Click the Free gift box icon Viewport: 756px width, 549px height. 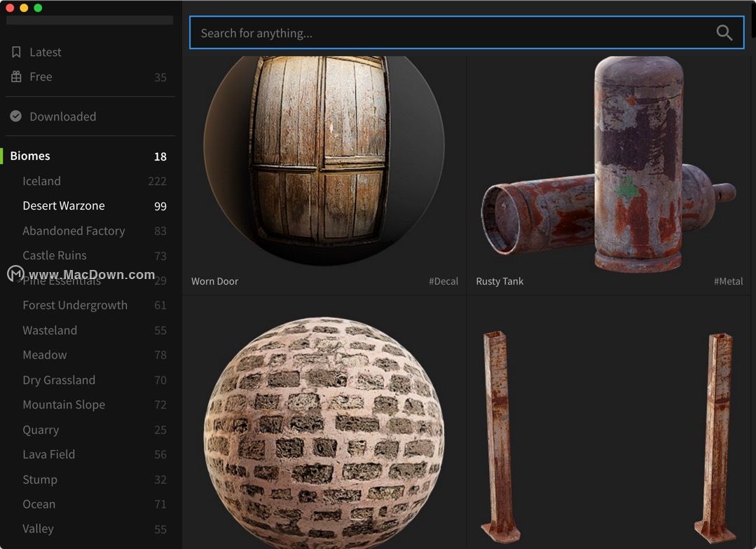(x=16, y=76)
